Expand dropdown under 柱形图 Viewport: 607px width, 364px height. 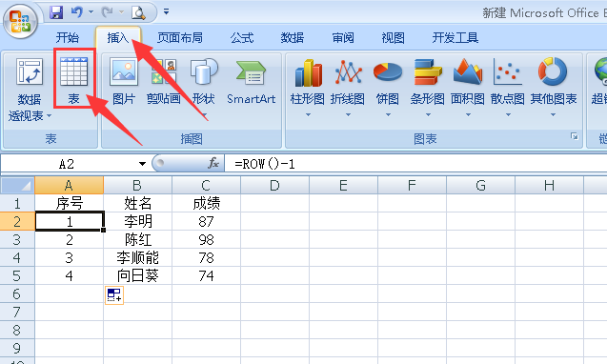pyautogui.click(x=308, y=115)
